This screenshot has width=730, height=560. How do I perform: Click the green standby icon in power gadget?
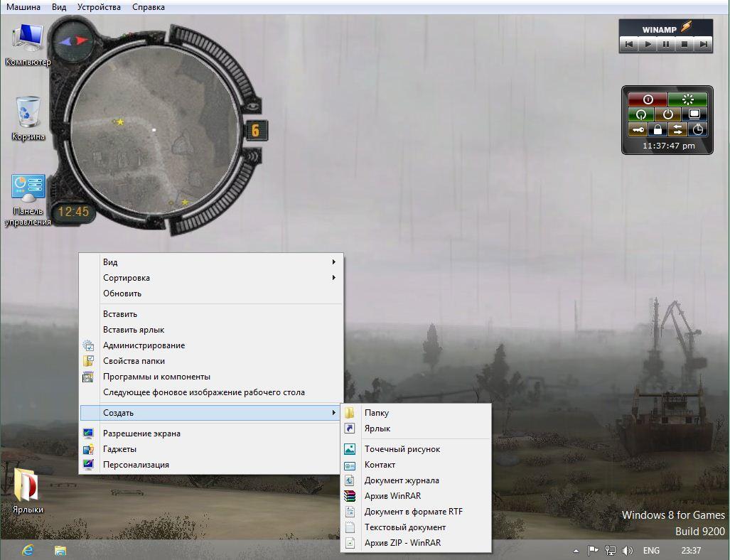(x=641, y=114)
